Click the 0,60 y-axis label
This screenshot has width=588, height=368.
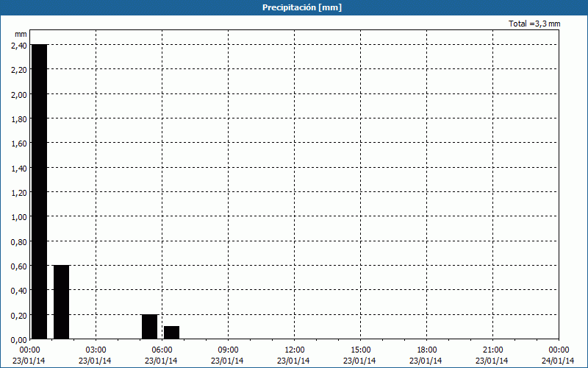click(19, 266)
